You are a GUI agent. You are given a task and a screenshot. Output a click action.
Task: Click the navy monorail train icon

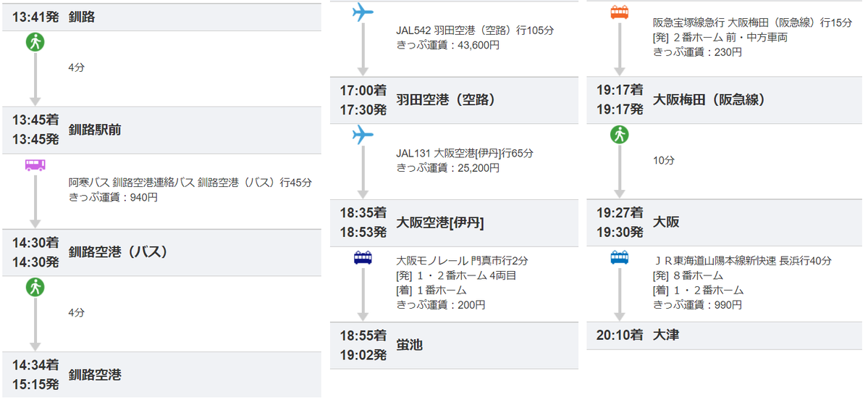point(363,258)
